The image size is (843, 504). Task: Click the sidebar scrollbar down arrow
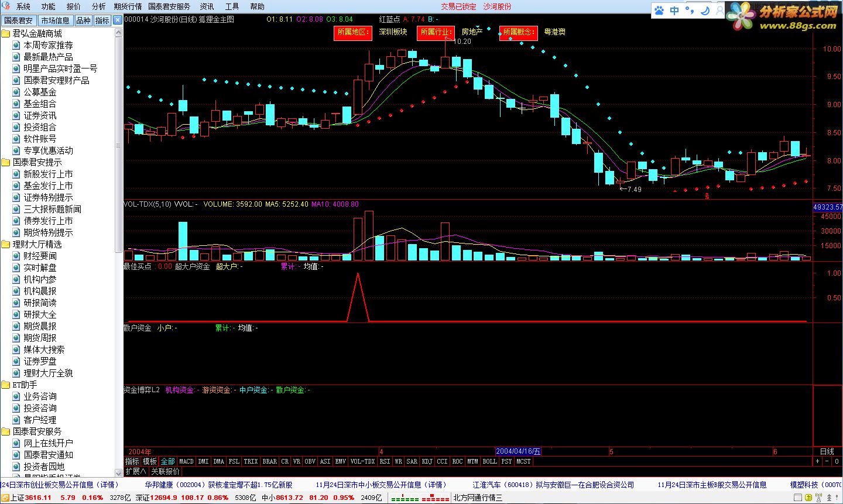tap(119, 474)
